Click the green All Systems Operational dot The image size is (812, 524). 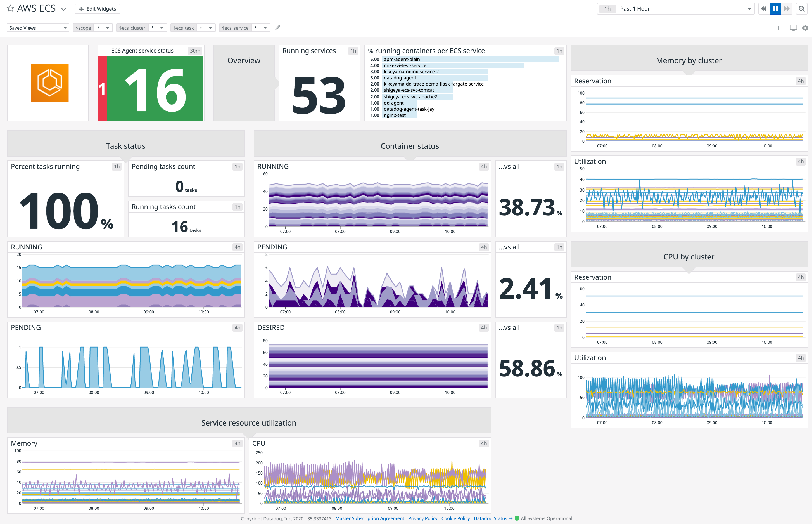tap(516, 518)
